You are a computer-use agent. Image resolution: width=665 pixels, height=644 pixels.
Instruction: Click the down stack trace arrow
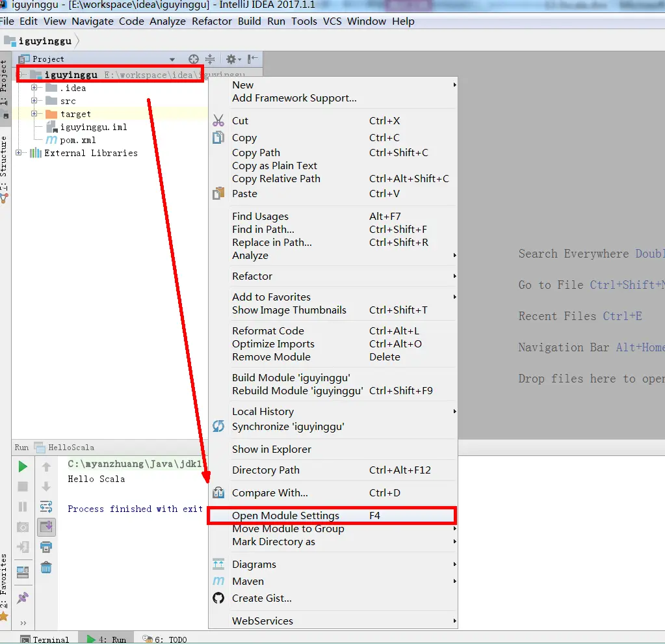[x=46, y=487]
